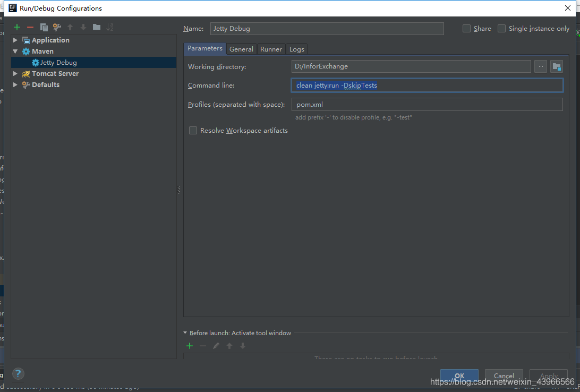Focus the Name field Jetty Debug
The image size is (580, 392).
(327, 29)
